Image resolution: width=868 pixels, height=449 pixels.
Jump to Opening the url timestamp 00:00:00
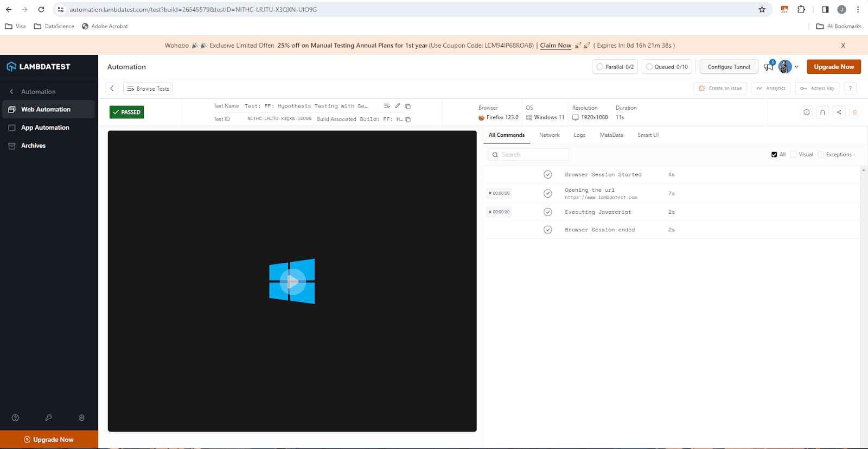click(x=499, y=193)
